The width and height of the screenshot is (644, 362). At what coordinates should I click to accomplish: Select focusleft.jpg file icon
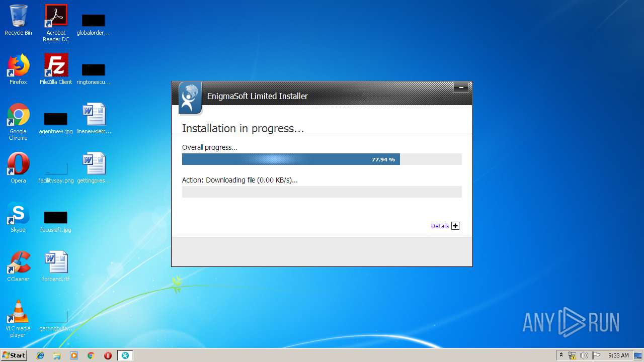tap(56, 221)
